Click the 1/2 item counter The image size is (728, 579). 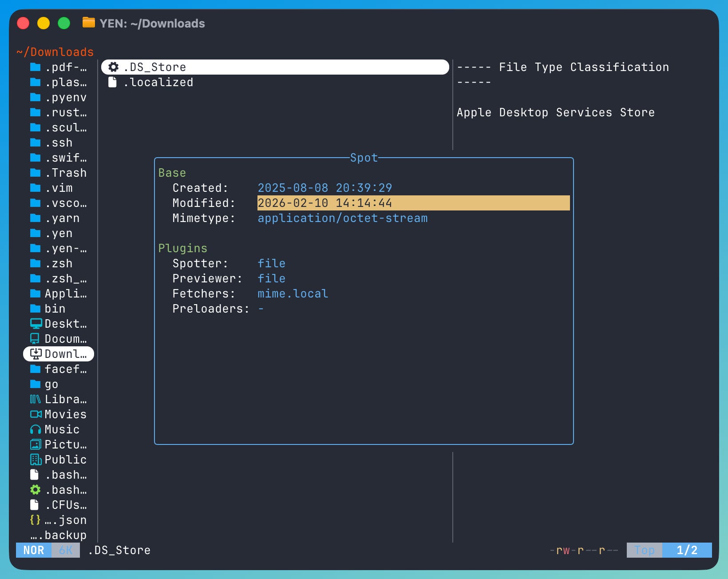point(687,550)
